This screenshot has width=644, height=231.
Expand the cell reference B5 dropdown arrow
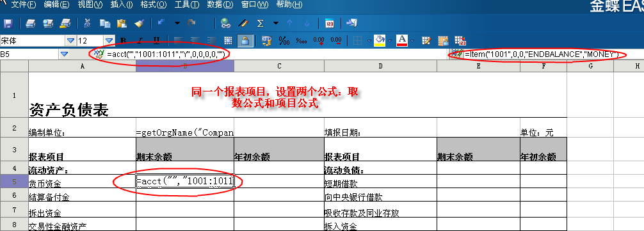point(65,54)
